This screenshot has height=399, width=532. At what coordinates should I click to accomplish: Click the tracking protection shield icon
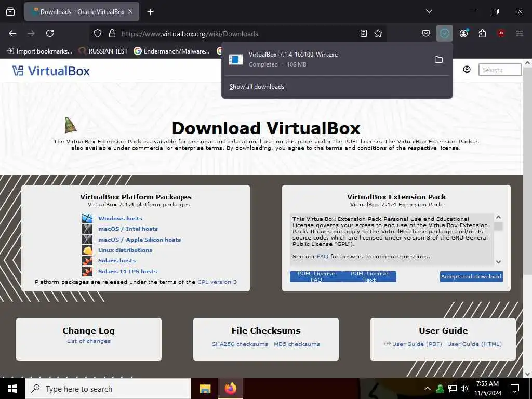coord(98,34)
